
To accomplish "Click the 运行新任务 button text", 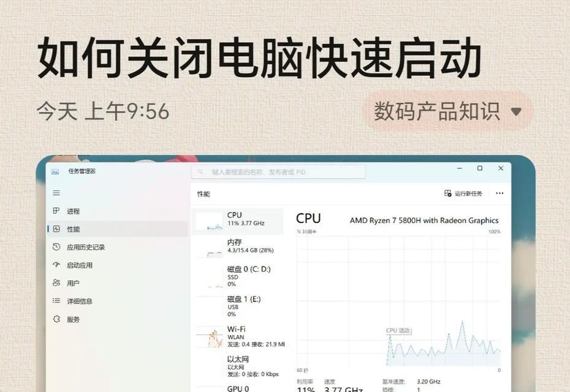I will pos(469,194).
